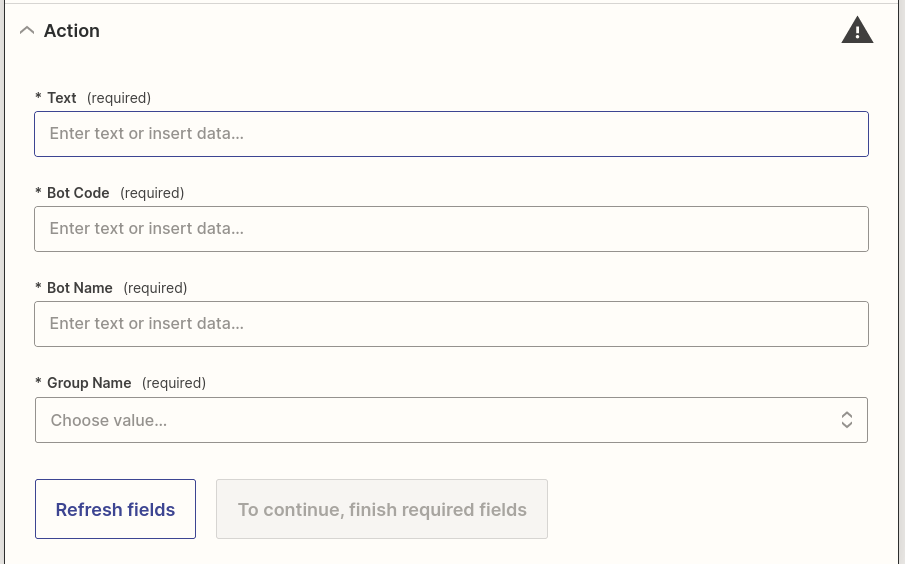
Task: Focus the Bot Name input field
Action: coord(451,324)
